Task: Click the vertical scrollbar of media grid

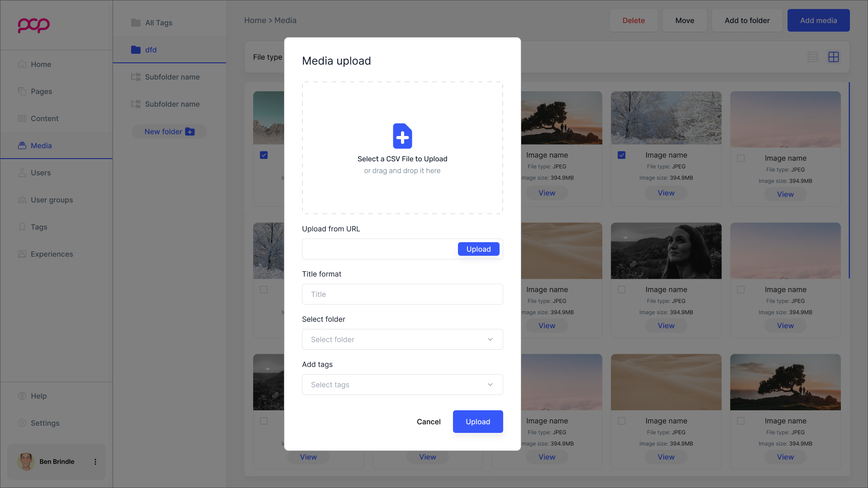Action: pos(849,181)
